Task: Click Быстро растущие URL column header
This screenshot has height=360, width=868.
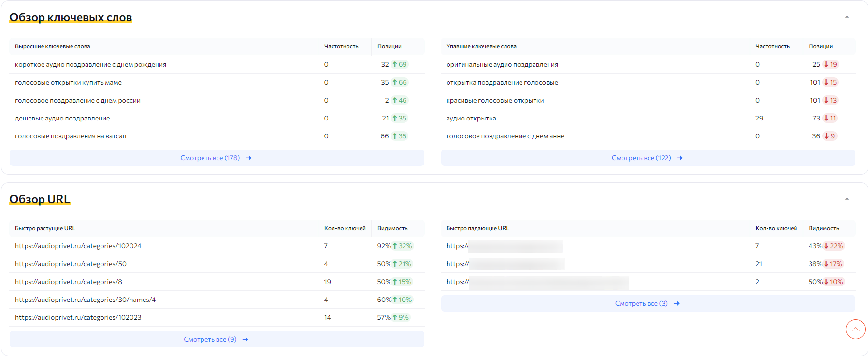Action: pos(45,228)
